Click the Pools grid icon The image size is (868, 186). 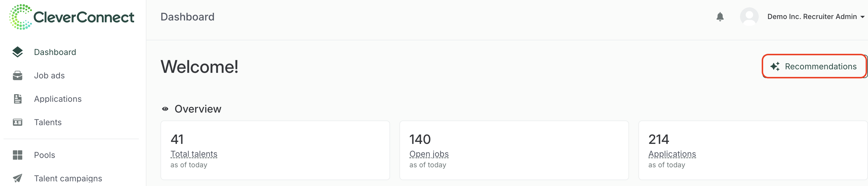(18, 155)
